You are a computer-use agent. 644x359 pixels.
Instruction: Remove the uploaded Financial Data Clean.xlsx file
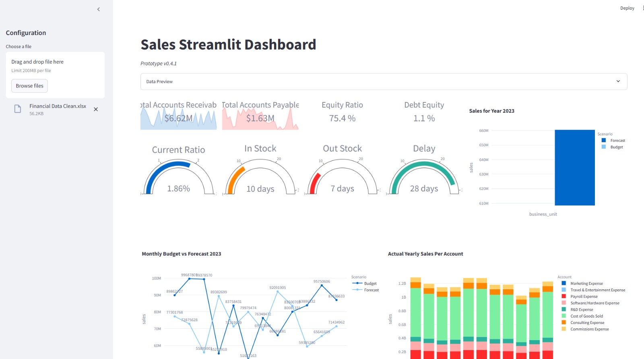(96, 109)
